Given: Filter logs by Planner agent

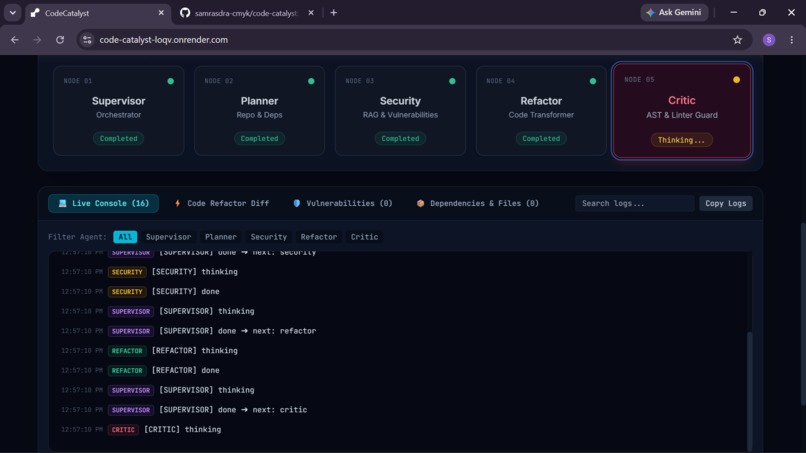Looking at the screenshot, I should point(221,237).
